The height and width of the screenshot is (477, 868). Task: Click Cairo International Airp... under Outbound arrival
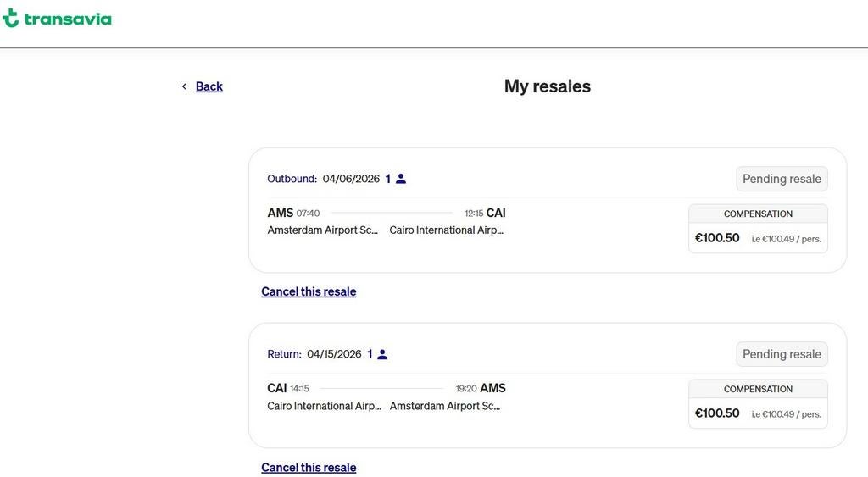coord(446,230)
